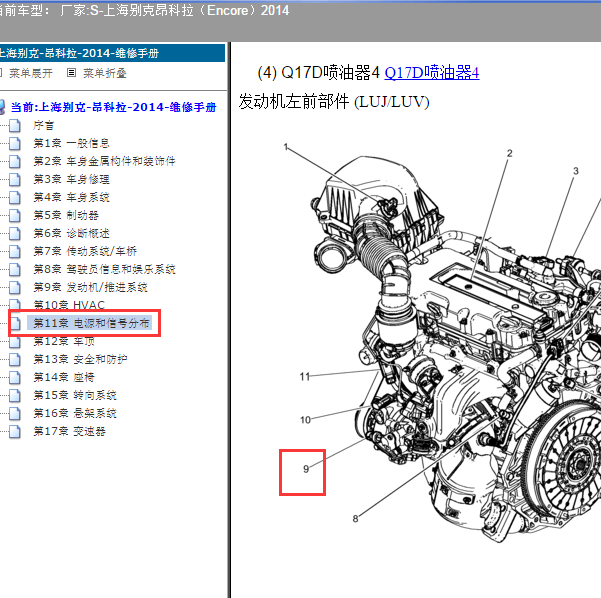The image size is (601, 598).
Task: Open 第3章 车身修理
Action: (x=71, y=179)
